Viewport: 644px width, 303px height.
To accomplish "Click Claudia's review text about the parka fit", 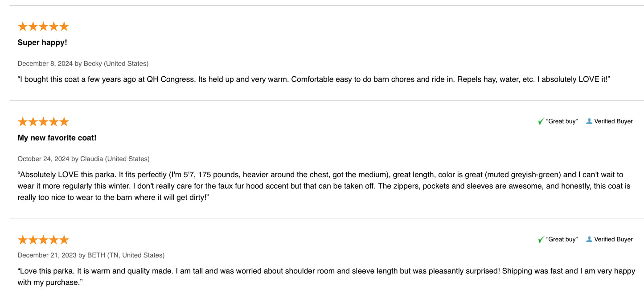I will tap(324, 186).
